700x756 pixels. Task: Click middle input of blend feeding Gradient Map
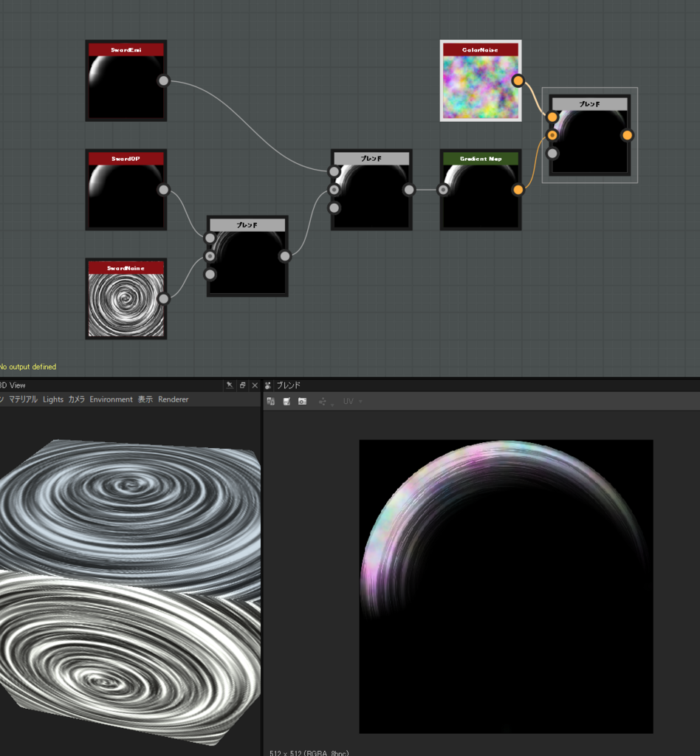tap(334, 190)
